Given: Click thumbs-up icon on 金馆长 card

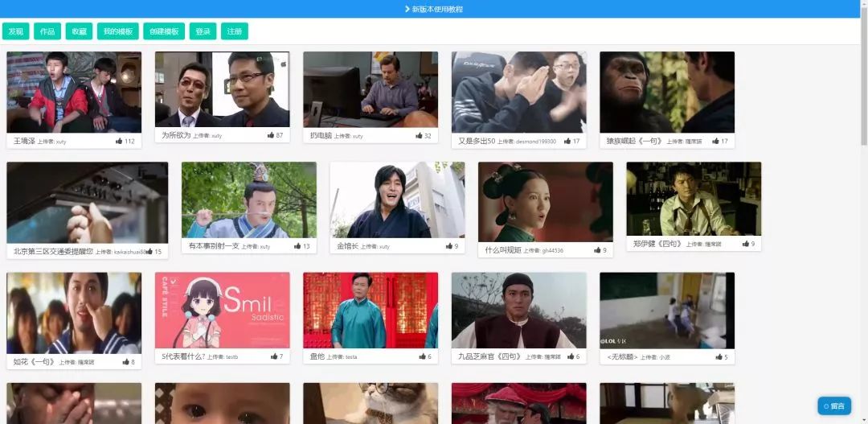Looking at the screenshot, I should [449, 246].
